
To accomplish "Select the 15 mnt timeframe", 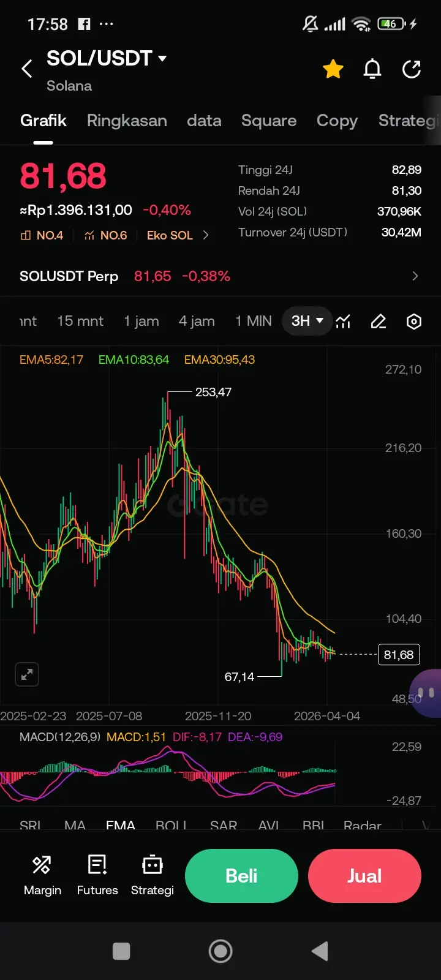I will point(80,321).
